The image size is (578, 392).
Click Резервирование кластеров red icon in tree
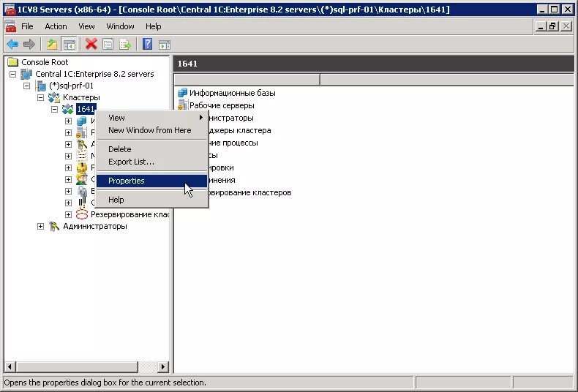[82, 214]
